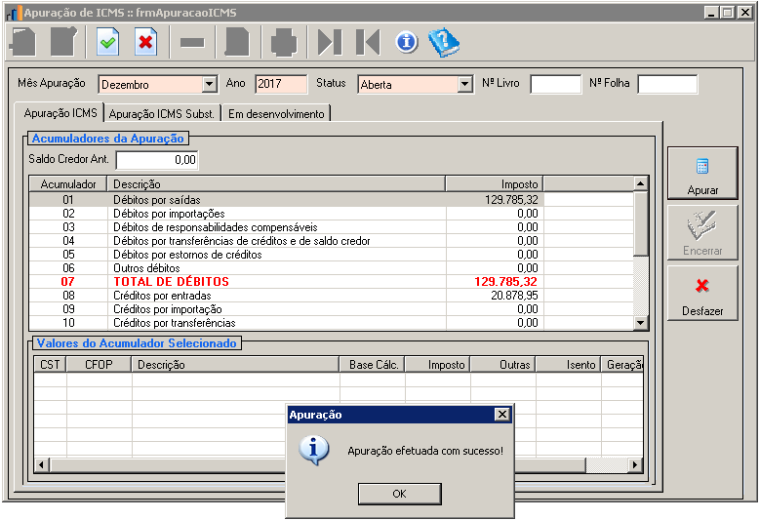
Task: Open the blue Info circle icon
Action: 406,42
